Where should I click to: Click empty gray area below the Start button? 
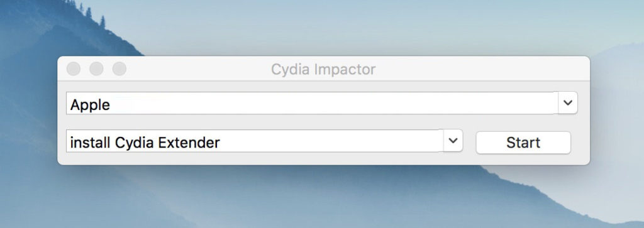[523, 160]
